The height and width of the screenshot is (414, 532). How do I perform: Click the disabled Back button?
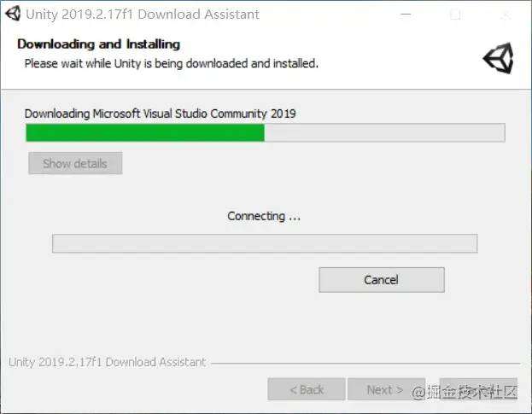coord(307,389)
